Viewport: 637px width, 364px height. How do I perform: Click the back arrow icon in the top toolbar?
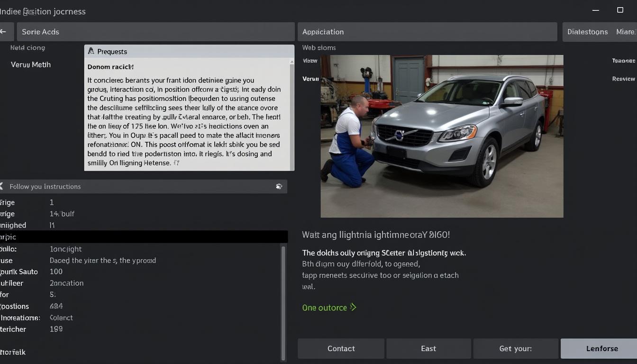pyautogui.click(x=4, y=31)
